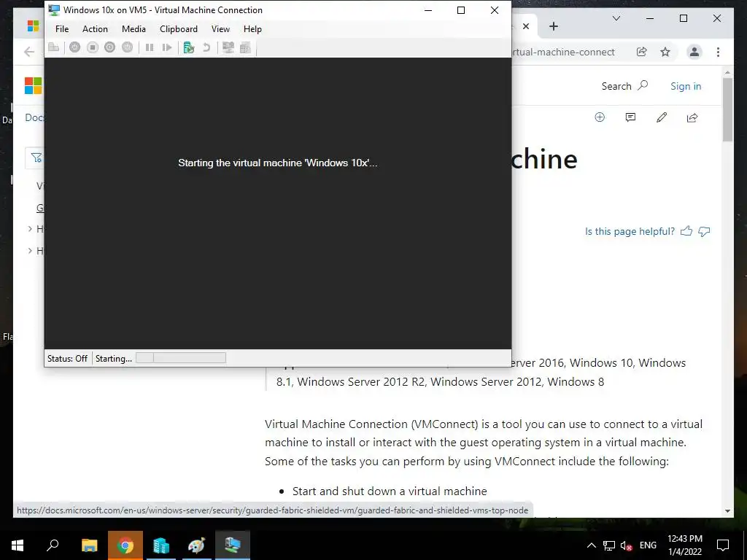
Task: Click the share page icon in Chrome address bar
Action: pyautogui.click(x=642, y=52)
